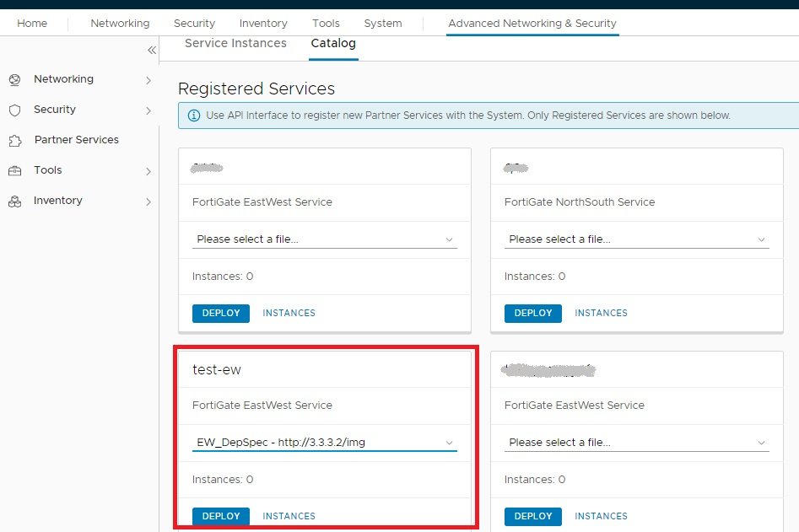Select the Catalog tab
799x532 pixels.
333,44
